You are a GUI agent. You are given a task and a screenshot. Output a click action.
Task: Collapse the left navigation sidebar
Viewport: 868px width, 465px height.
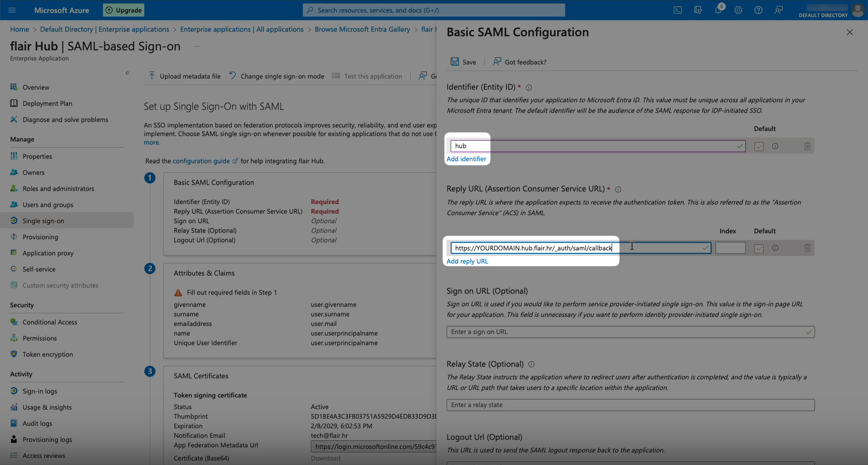coord(128,73)
